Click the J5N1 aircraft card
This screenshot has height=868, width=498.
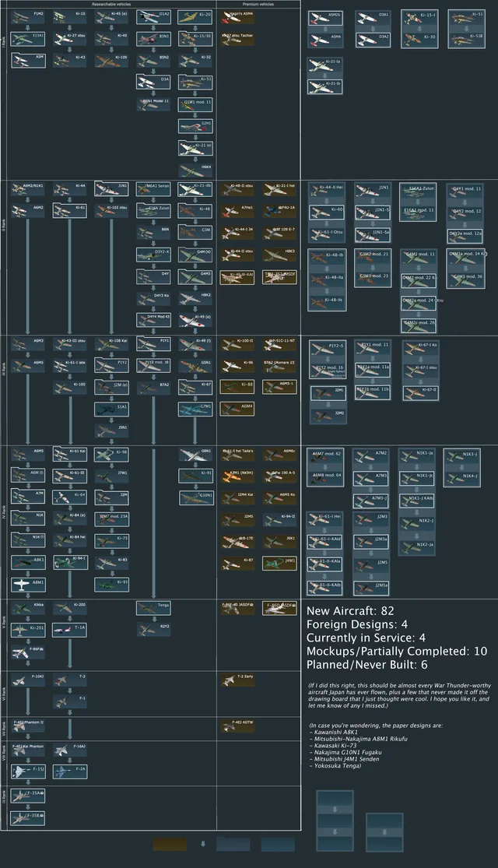click(111, 430)
